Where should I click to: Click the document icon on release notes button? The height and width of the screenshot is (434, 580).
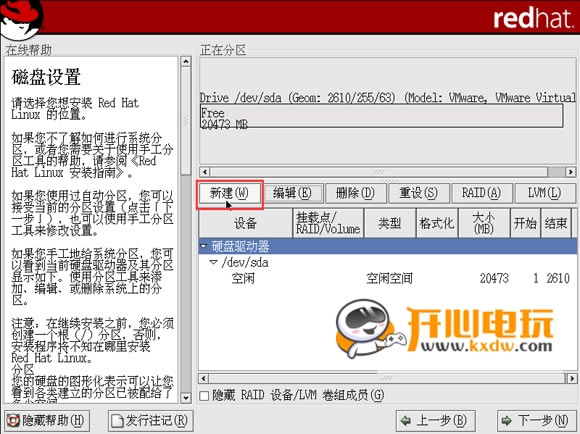(117, 421)
